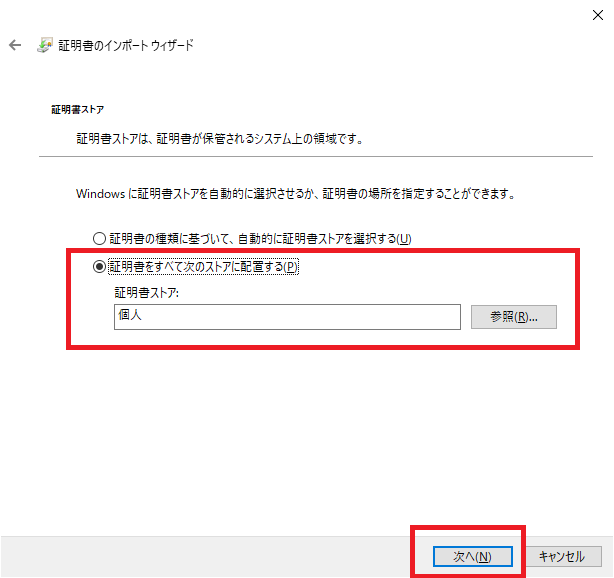Select place all certificates in following store (P)
Image resolution: width=614 pixels, height=578 pixels.
click(196, 267)
